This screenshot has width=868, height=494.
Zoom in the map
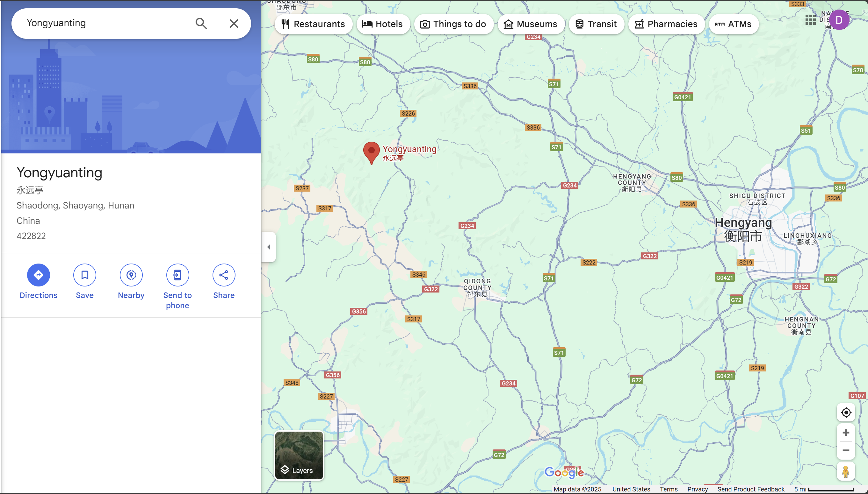(846, 433)
